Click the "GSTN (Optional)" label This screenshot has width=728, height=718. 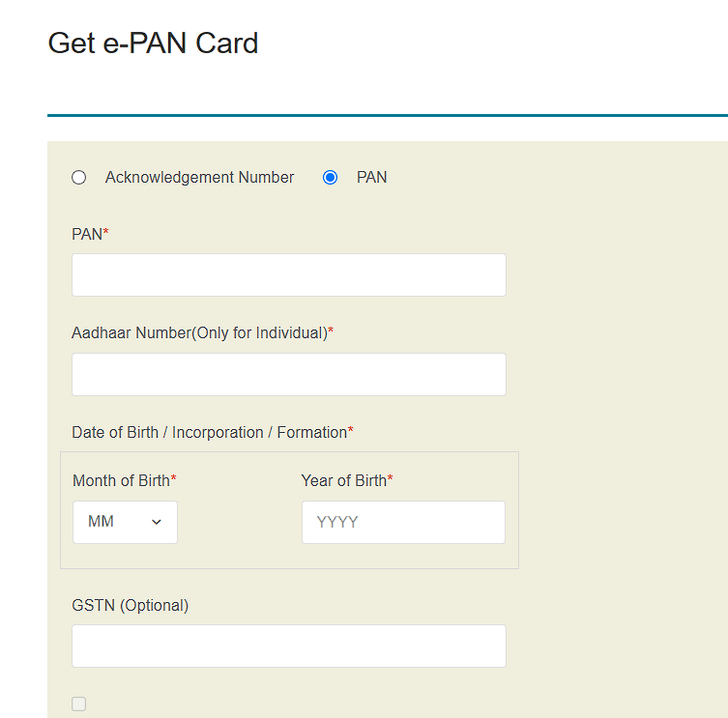(x=130, y=605)
